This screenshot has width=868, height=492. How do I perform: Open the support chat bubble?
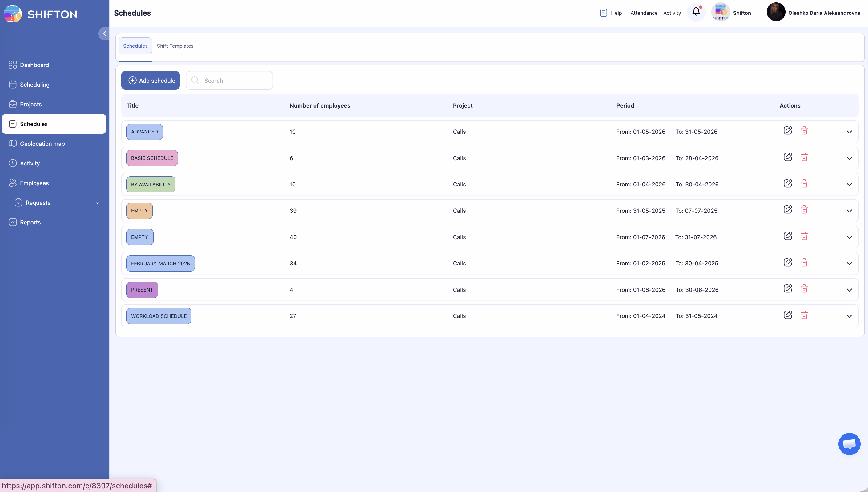[849, 444]
